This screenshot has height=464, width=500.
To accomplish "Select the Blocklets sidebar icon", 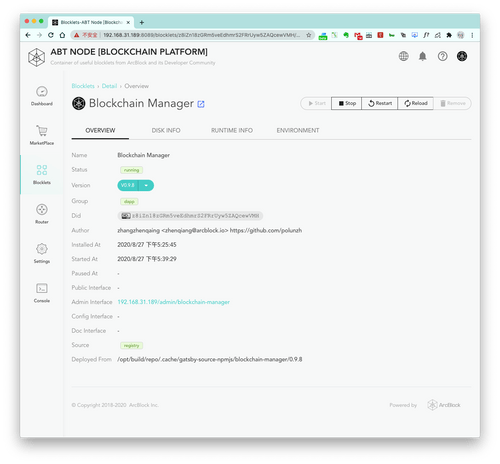I will pos(42,170).
